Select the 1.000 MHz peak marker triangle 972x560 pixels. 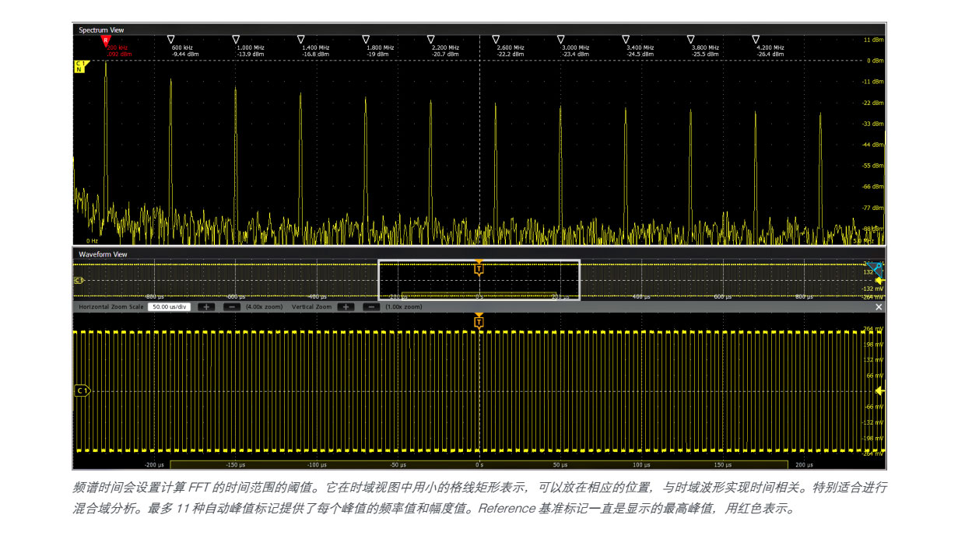click(236, 39)
